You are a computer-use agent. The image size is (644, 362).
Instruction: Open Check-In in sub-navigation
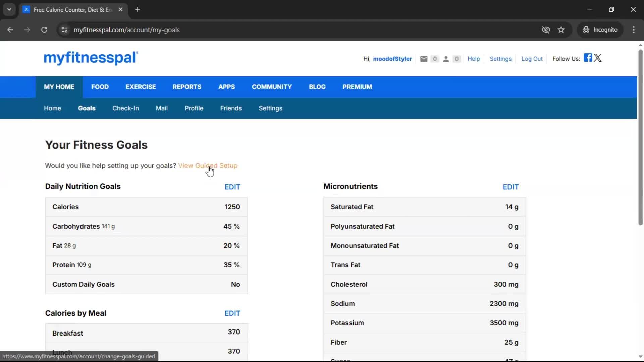click(x=125, y=108)
